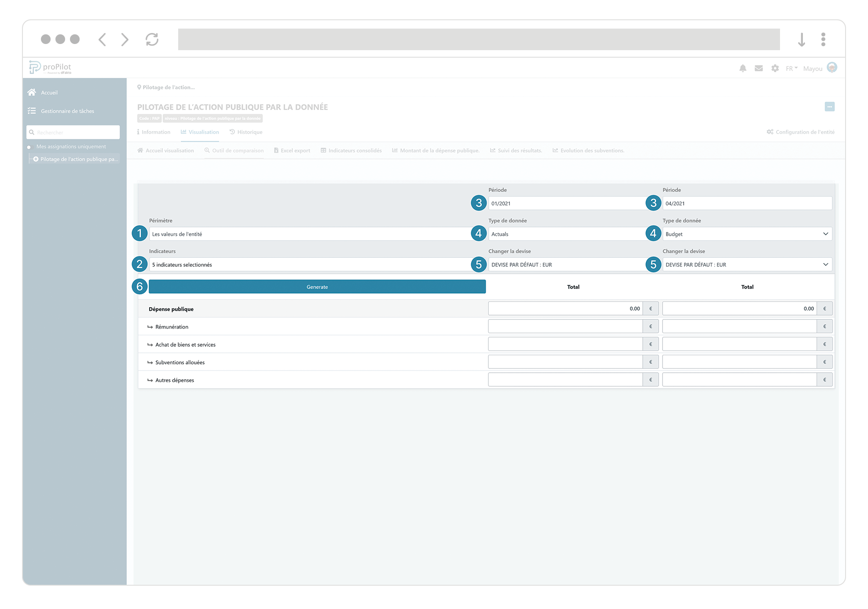868x609 pixels.
Task: Click the settings gear icon
Action: pyautogui.click(x=775, y=68)
